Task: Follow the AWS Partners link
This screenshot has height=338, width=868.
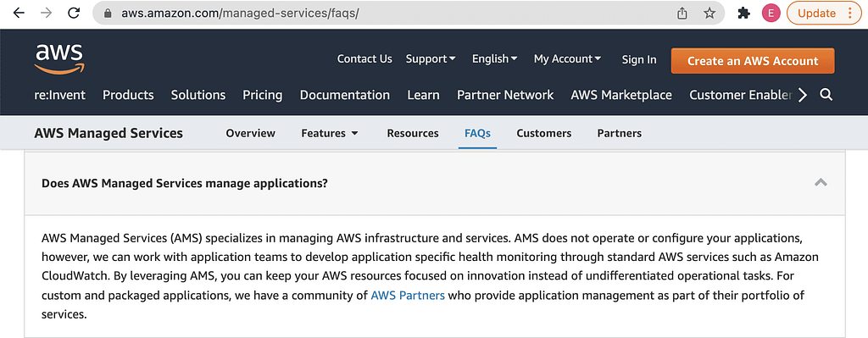Action: 408,296
